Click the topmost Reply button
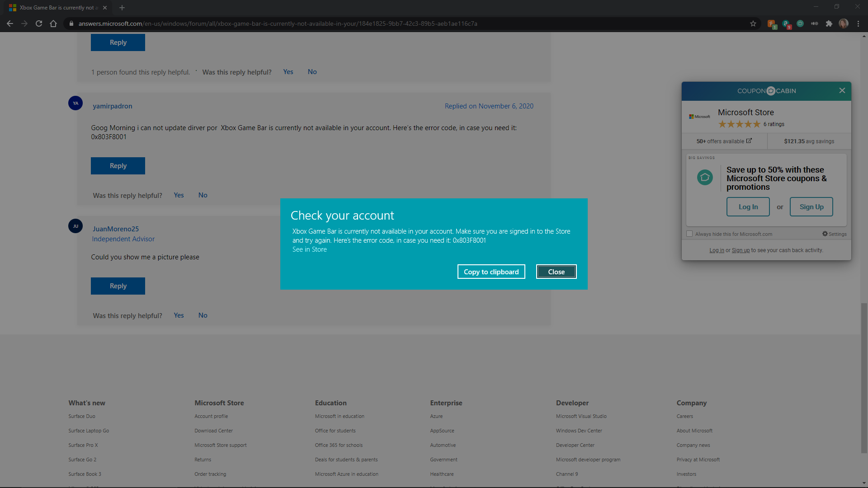Image resolution: width=868 pixels, height=488 pixels. click(x=118, y=42)
